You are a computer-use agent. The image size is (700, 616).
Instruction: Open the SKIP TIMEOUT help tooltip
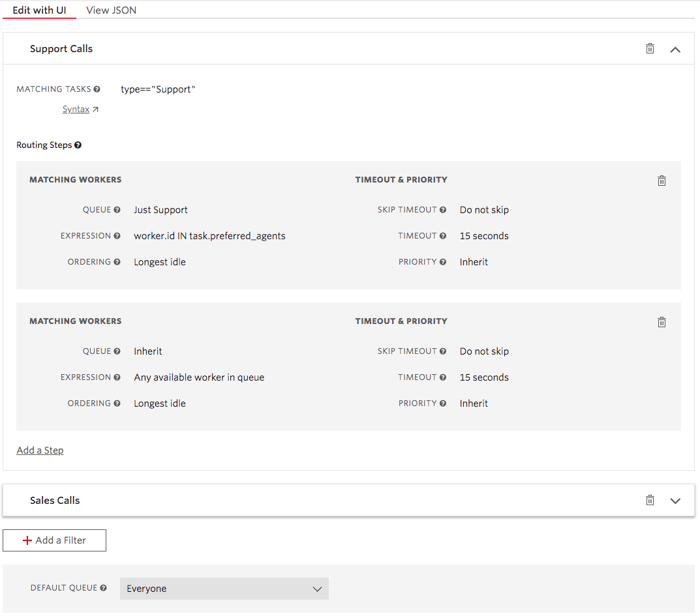[443, 209]
